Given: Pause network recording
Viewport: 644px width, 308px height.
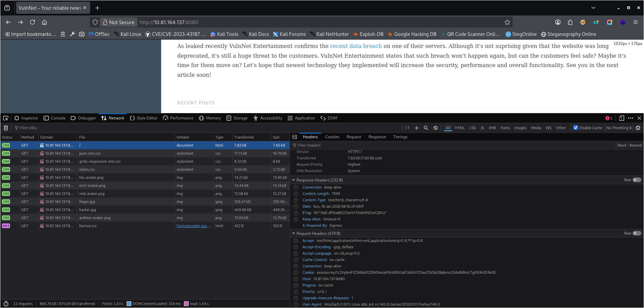Looking at the screenshot, I should 407,128.
